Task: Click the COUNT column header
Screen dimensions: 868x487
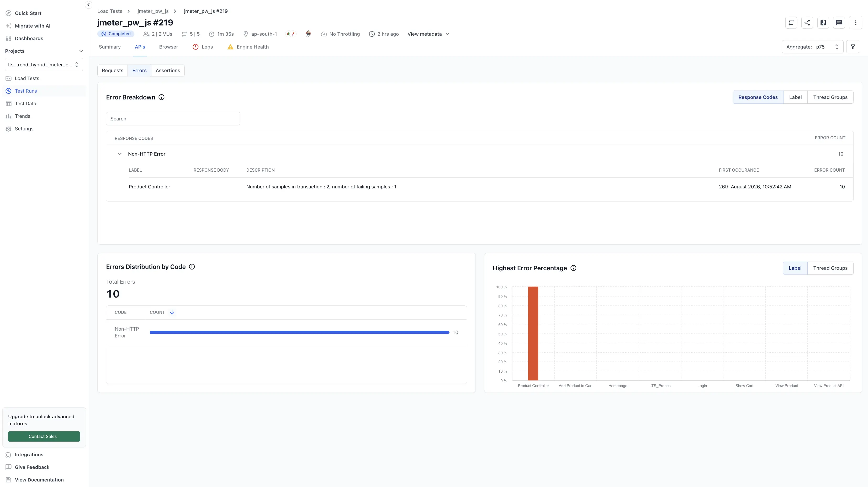Action: (x=157, y=313)
